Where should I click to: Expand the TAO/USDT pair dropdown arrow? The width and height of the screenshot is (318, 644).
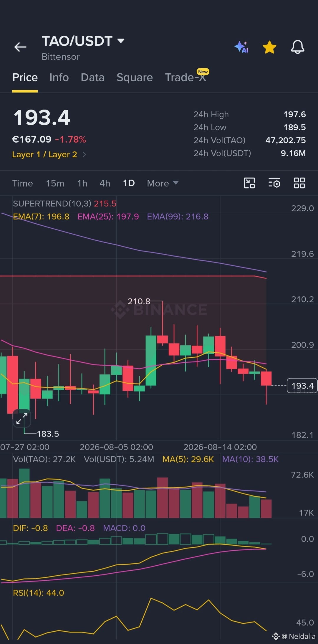pyautogui.click(x=121, y=41)
